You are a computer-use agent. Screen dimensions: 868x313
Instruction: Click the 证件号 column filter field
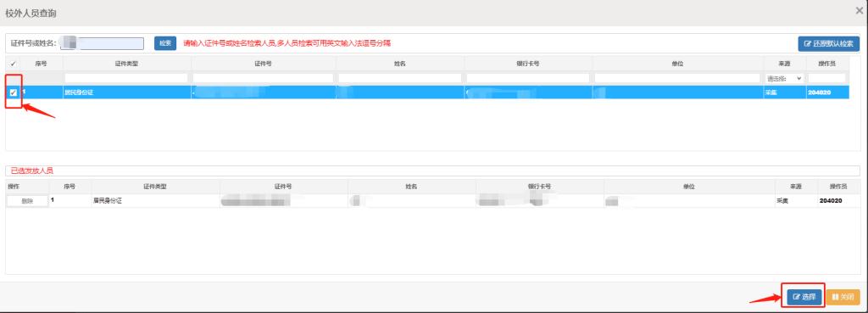pos(263,79)
